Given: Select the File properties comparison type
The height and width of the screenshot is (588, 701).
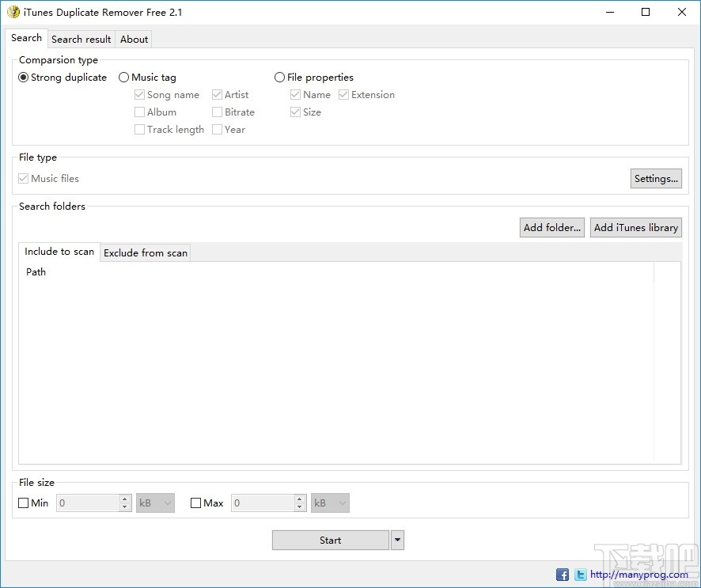Looking at the screenshot, I should point(279,77).
